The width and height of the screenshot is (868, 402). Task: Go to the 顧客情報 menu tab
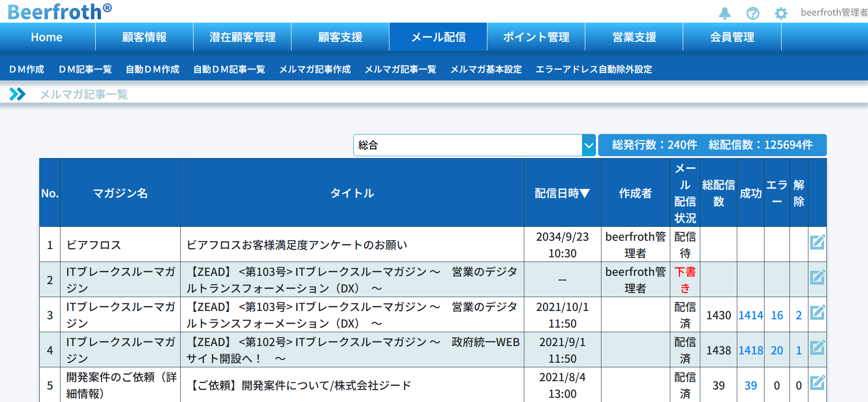click(x=144, y=37)
